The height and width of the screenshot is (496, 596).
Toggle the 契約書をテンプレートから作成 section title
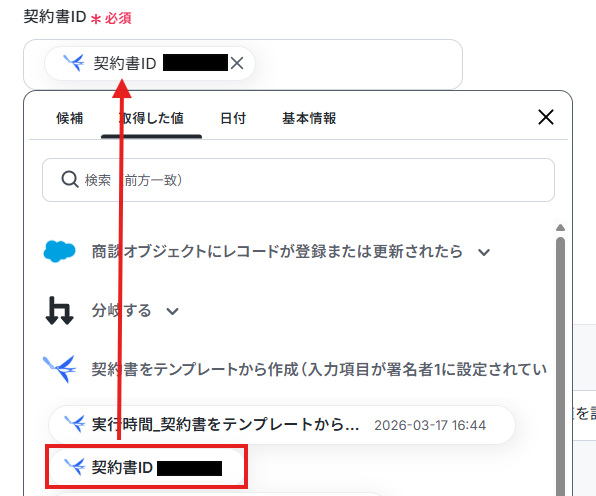319,369
